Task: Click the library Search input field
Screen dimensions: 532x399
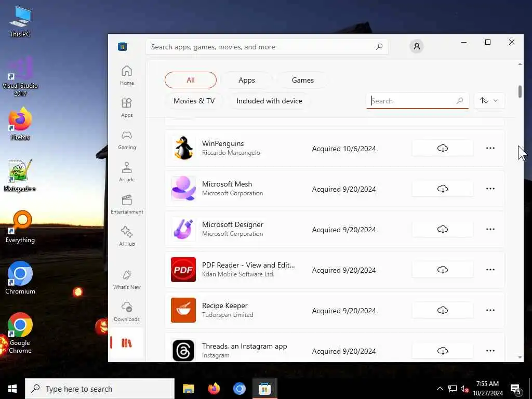Action: 418,101
